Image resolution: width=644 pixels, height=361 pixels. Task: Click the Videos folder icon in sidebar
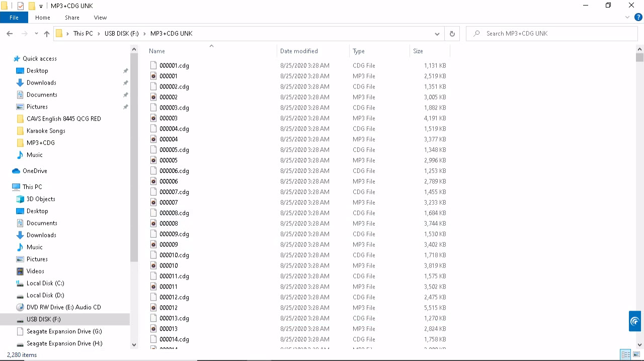pyautogui.click(x=20, y=271)
